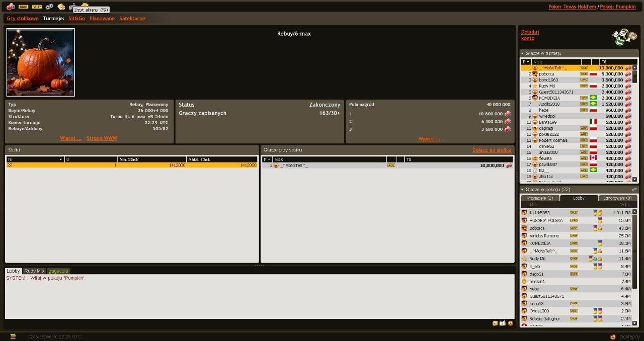Image resolution: width=644 pixels, height=341 pixels.
Task: Click chips icon next to first prize 10 800 000
Action: click(x=508, y=114)
